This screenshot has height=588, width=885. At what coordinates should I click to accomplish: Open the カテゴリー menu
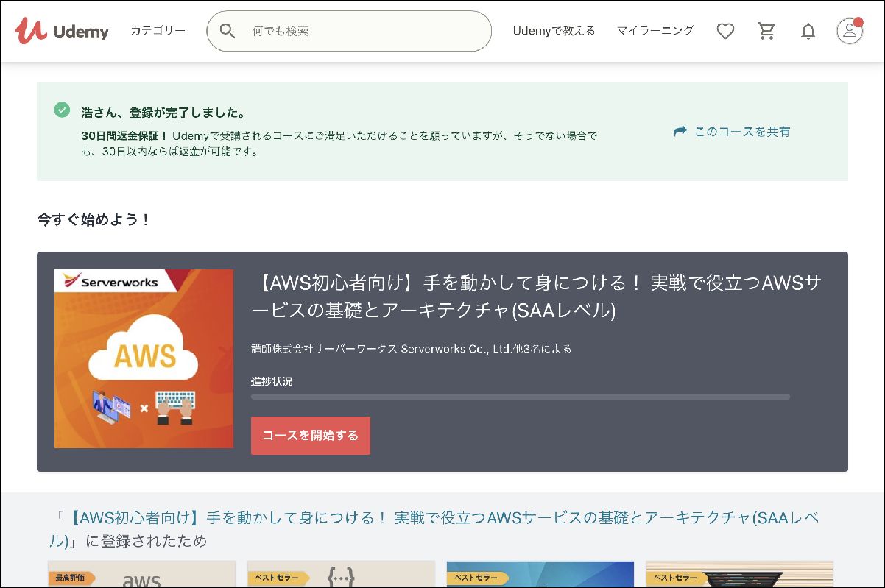[158, 31]
